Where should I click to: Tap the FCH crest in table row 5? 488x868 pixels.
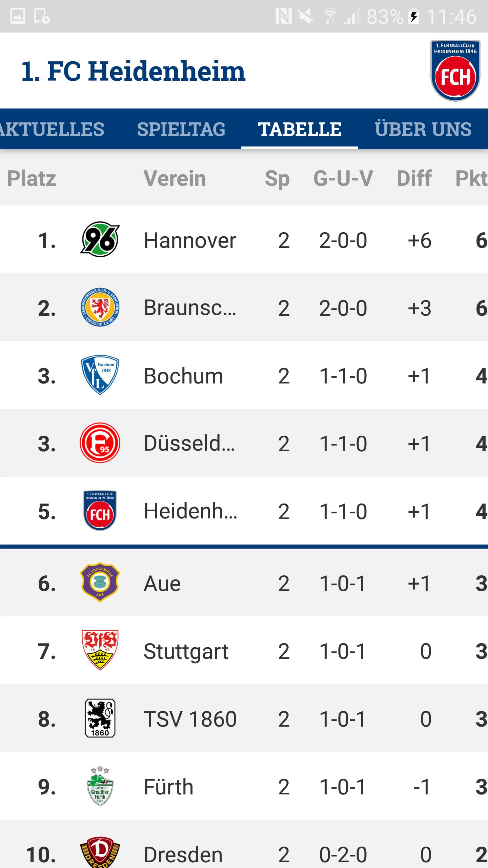(100, 511)
